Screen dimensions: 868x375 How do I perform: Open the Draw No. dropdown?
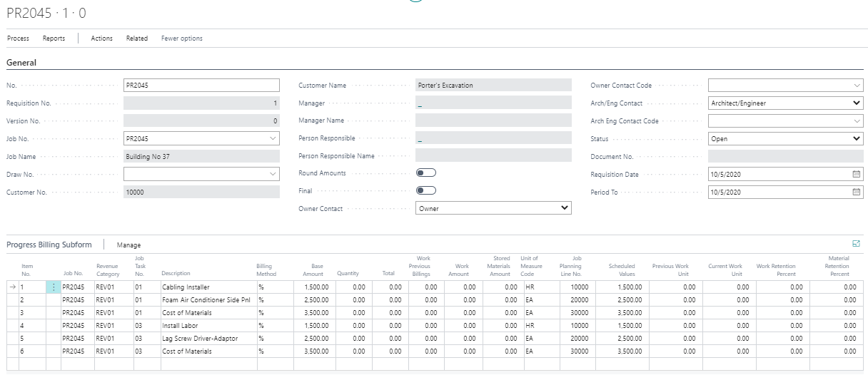273,173
